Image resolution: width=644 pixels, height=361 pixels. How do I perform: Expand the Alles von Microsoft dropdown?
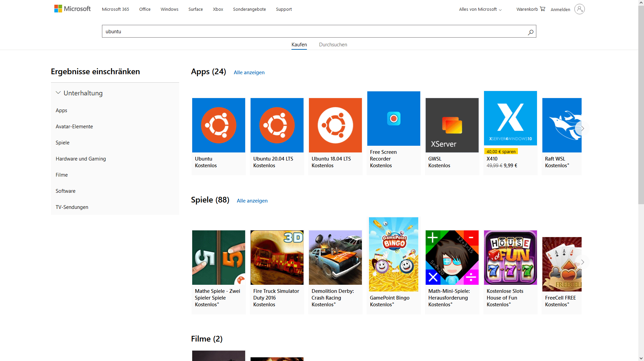point(480,9)
